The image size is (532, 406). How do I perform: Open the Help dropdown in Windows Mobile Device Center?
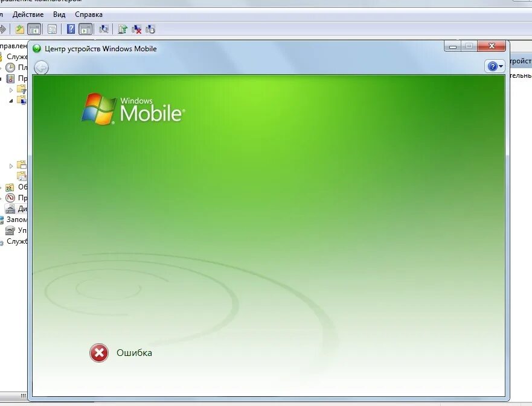tap(495, 66)
